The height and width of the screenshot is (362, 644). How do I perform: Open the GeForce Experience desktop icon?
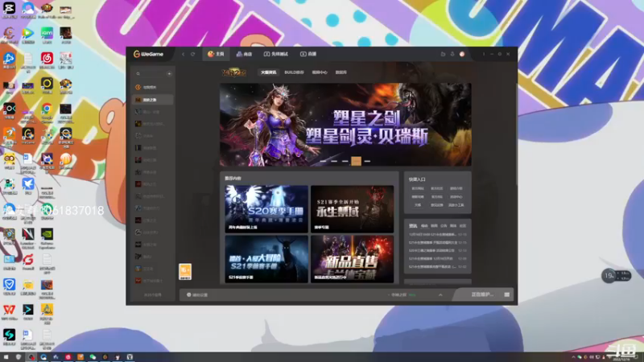[47, 239]
